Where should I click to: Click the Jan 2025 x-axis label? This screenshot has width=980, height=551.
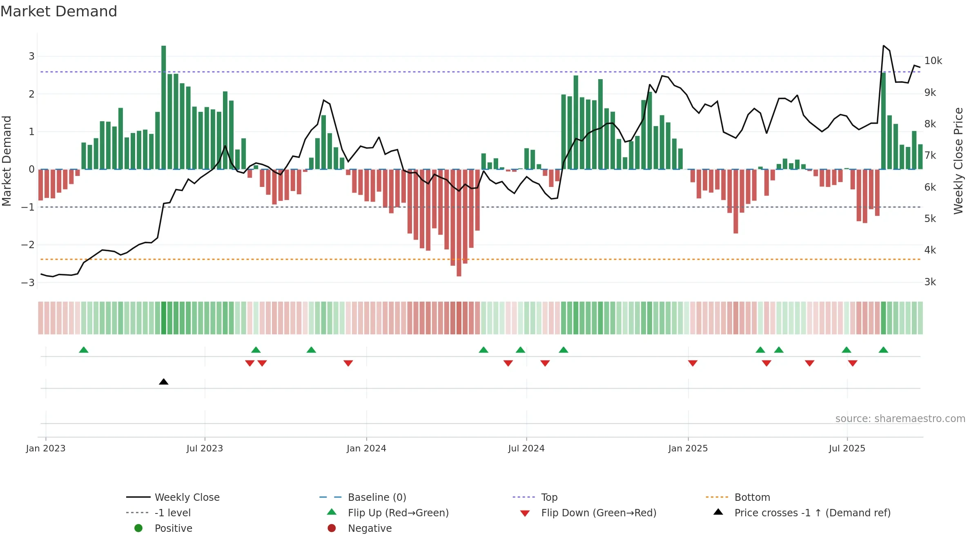pyautogui.click(x=688, y=449)
